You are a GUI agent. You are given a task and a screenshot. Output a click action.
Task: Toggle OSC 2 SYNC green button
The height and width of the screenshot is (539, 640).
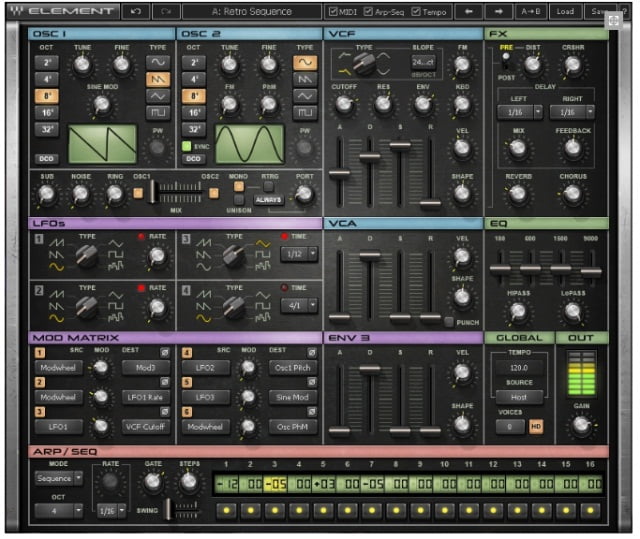tap(187, 146)
